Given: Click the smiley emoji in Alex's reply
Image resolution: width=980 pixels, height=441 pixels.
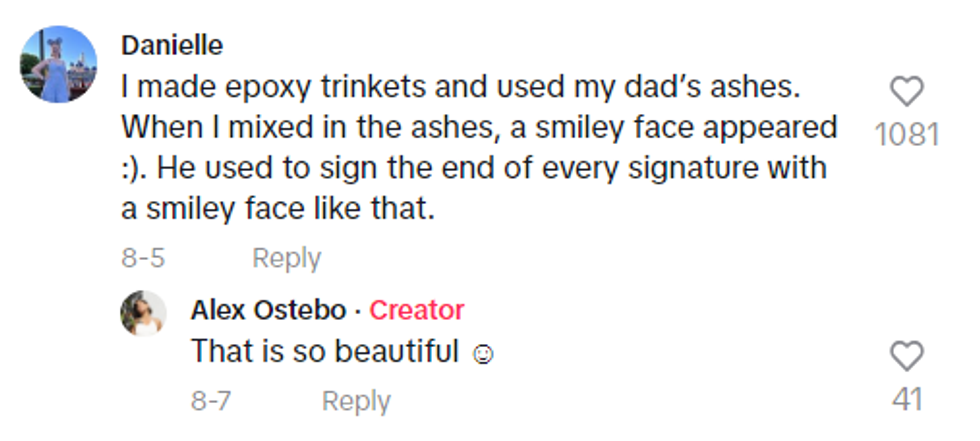Looking at the screenshot, I should pos(483,353).
